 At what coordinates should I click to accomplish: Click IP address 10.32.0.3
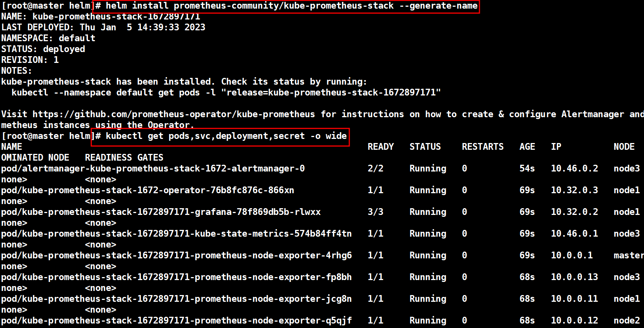coord(574,190)
